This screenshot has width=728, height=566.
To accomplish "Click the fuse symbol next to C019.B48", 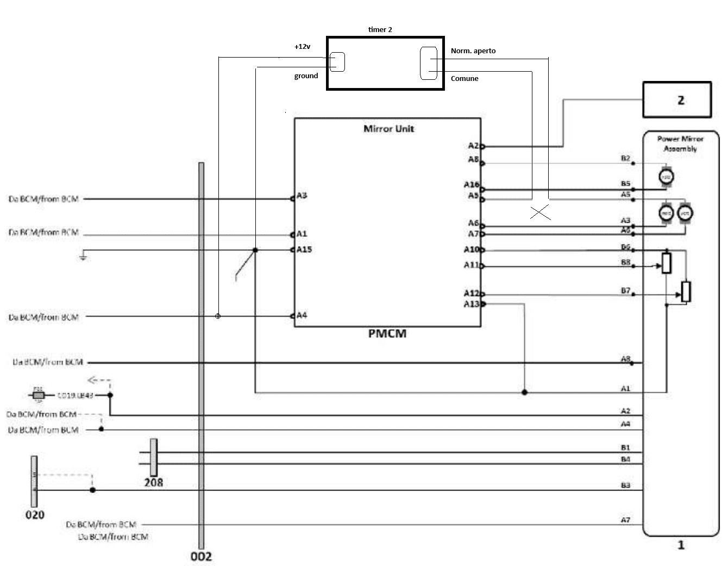I will click(x=38, y=395).
